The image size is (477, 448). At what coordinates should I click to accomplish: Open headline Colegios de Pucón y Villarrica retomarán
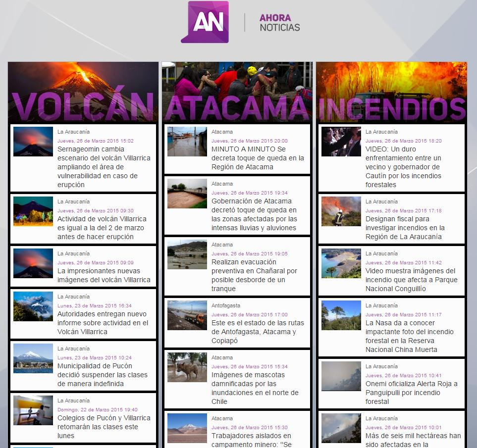pos(104,427)
